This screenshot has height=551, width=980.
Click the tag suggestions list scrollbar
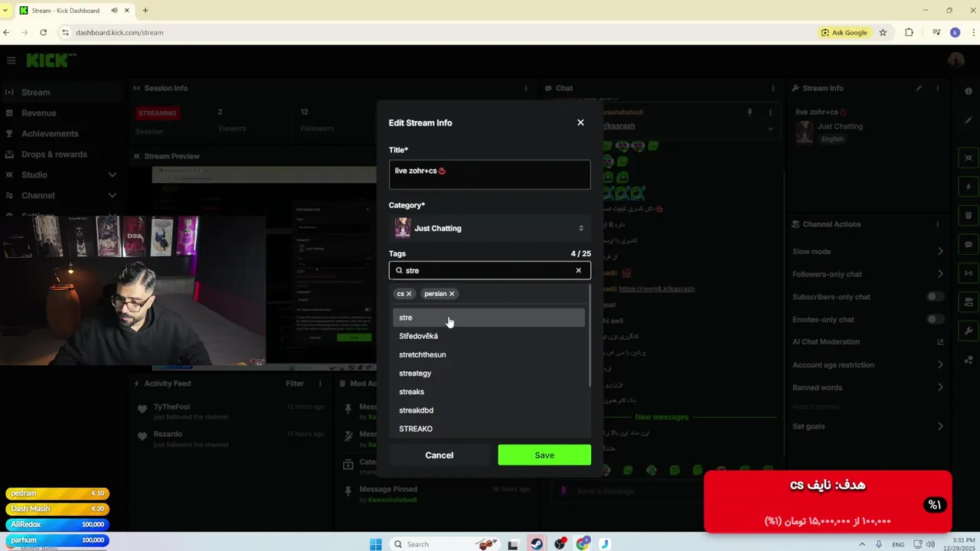point(589,337)
